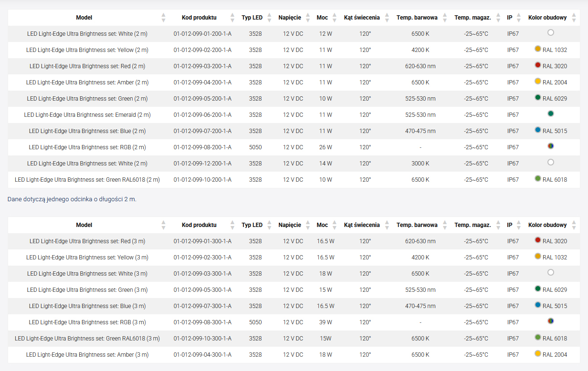The image size is (588, 371).
Task: Click Kolor obudowy header in second table
Action: click(547, 225)
